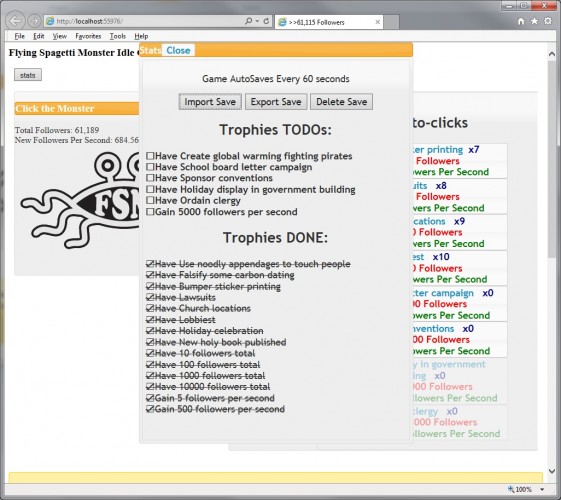Check Gain 5000 followers per second checkbox

coord(150,212)
